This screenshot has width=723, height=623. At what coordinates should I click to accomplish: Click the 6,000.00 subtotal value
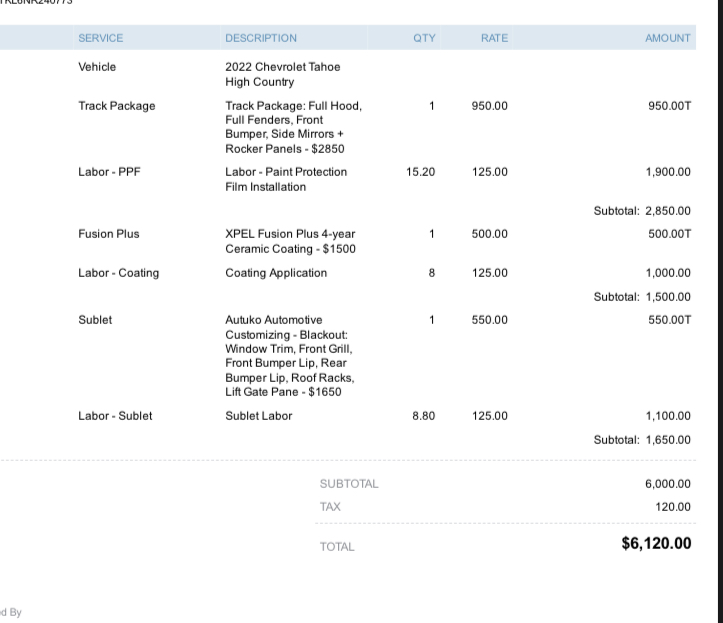pos(668,484)
